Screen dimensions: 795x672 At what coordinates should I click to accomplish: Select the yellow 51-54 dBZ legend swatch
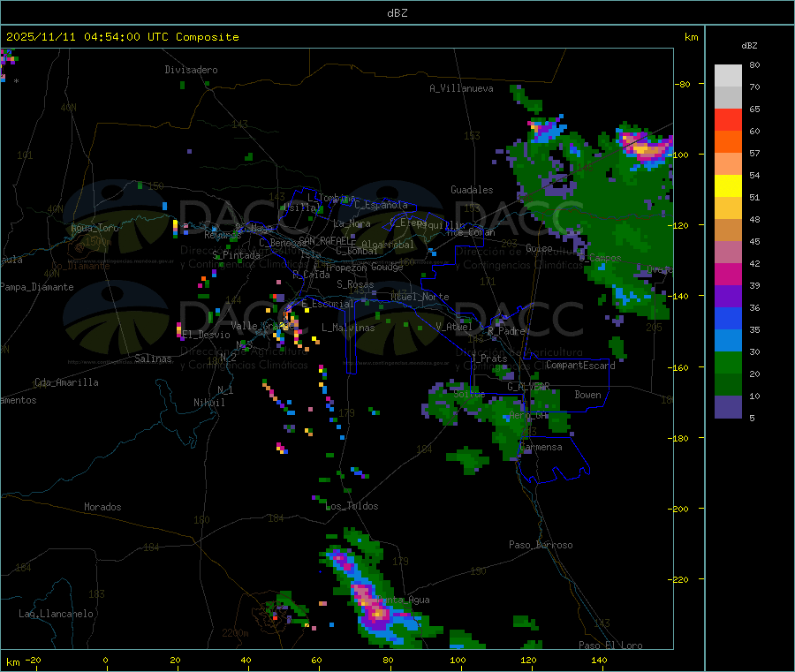tap(728, 186)
